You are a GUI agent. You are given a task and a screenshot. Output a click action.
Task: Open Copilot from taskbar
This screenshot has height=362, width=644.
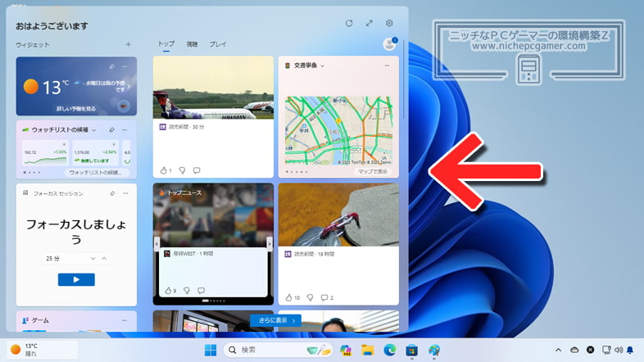pyautogui.click(x=346, y=350)
